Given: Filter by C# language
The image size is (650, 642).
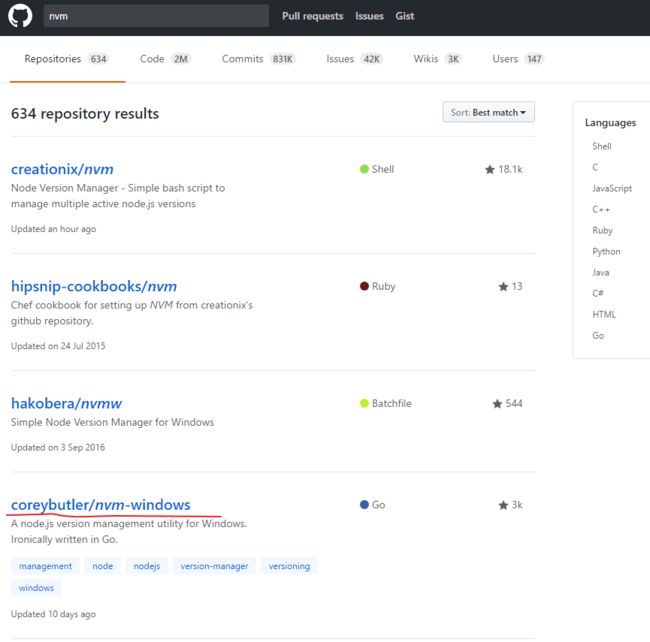Looking at the screenshot, I should tap(598, 293).
